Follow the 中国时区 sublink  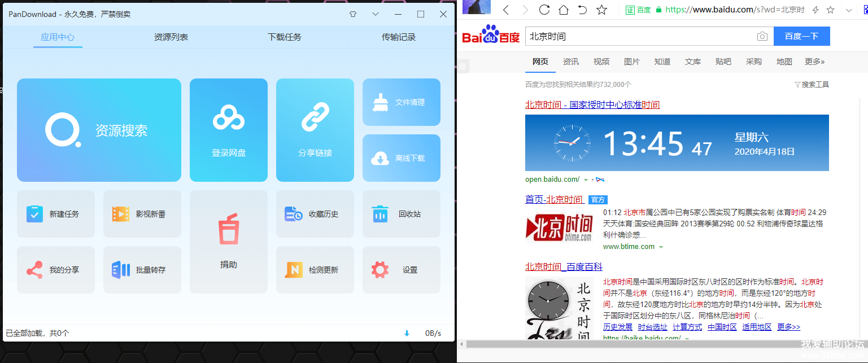[x=722, y=327]
